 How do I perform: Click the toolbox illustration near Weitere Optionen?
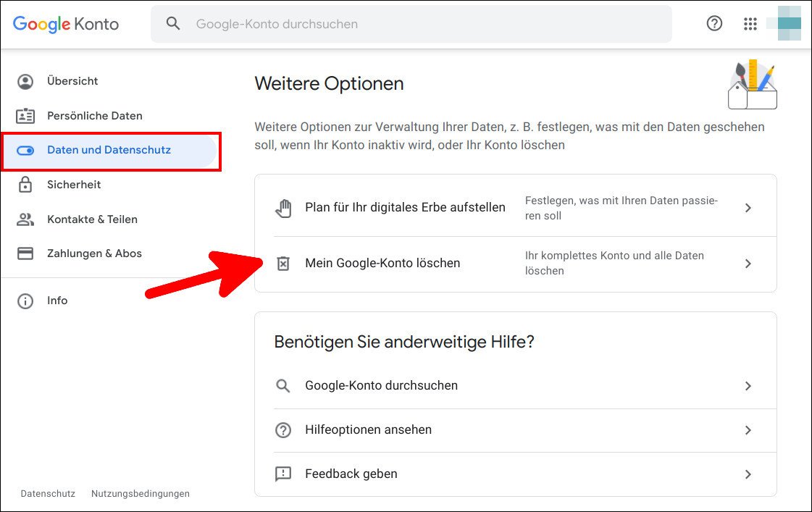pyautogui.click(x=753, y=85)
